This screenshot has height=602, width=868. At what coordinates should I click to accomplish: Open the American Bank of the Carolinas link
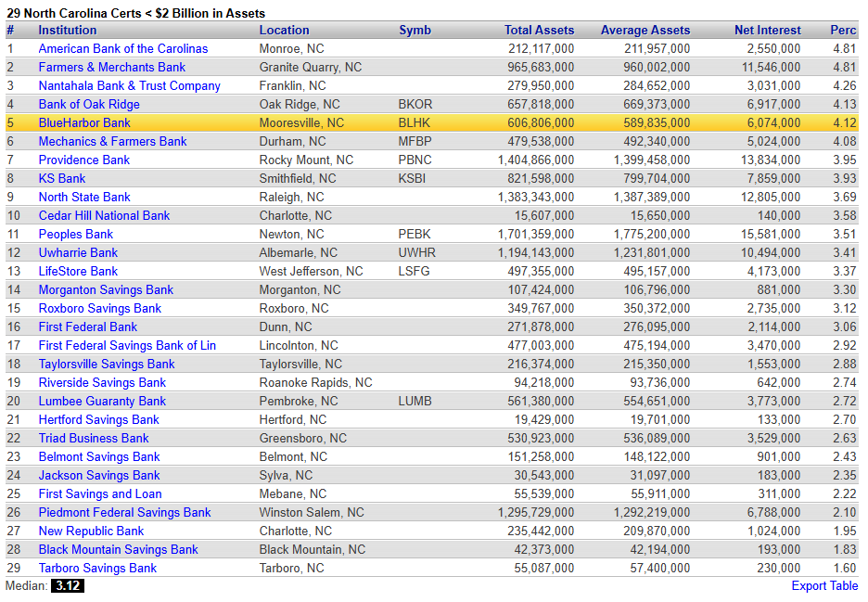123,49
